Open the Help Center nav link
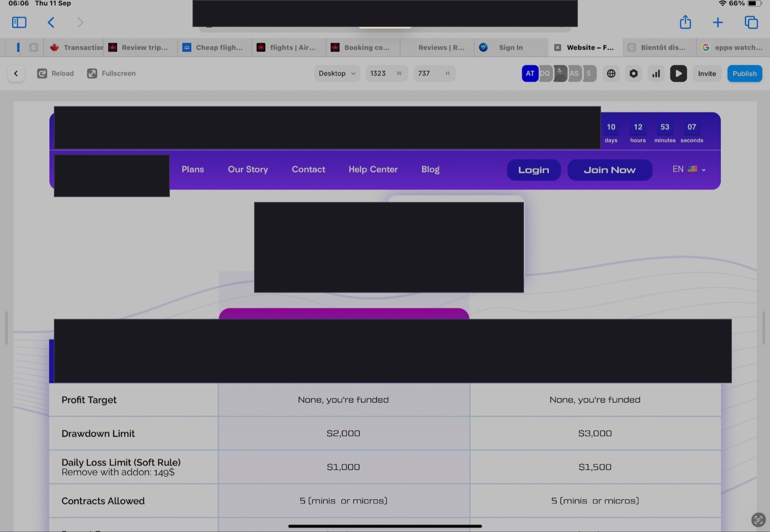770x532 pixels. [x=373, y=169]
